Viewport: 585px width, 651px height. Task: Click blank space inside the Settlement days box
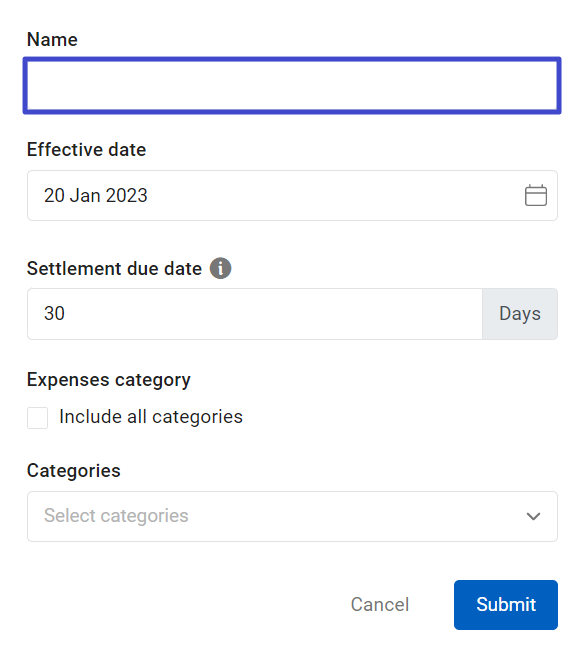pyautogui.click(x=270, y=314)
